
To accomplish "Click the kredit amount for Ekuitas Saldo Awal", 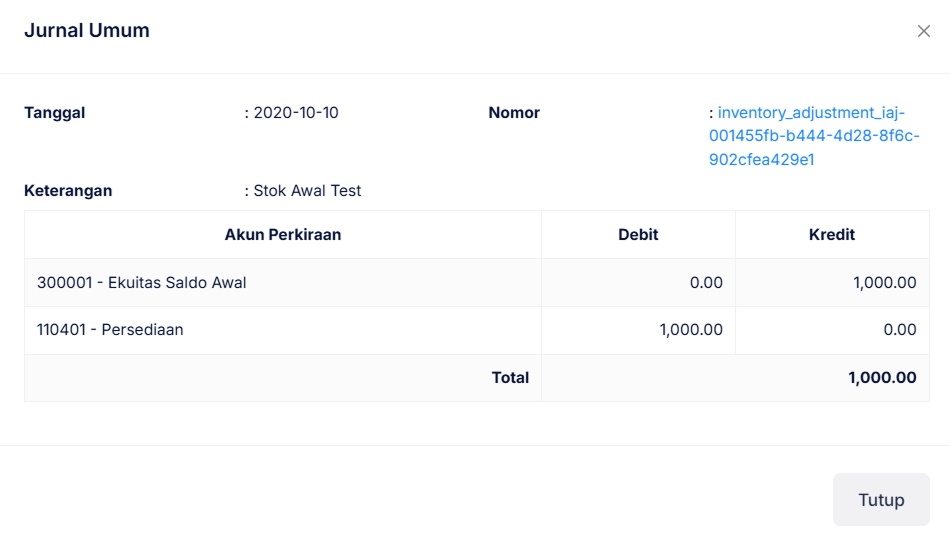I will click(884, 283).
